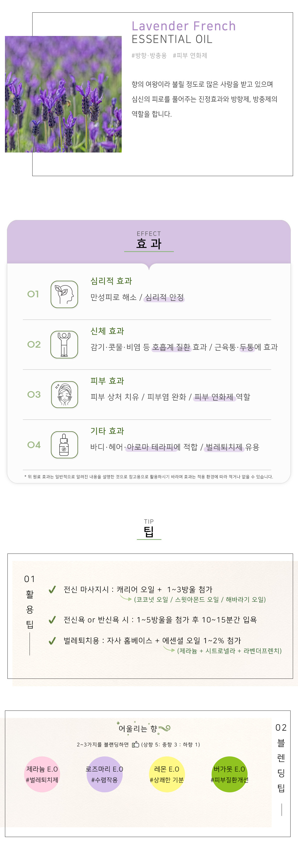This screenshot has width=298, height=868.
Task: Select the green 버가못 E.O circle
Action: [229, 774]
